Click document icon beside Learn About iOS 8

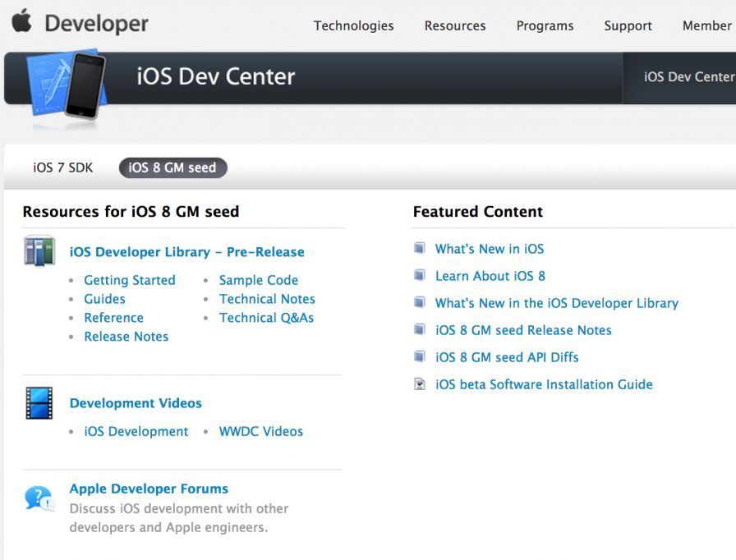point(419,275)
